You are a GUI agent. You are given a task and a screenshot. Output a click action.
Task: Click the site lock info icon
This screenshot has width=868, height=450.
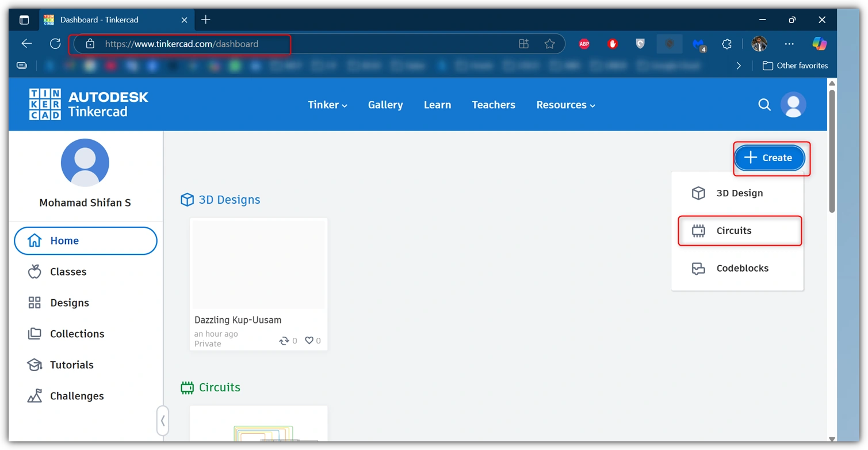90,44
